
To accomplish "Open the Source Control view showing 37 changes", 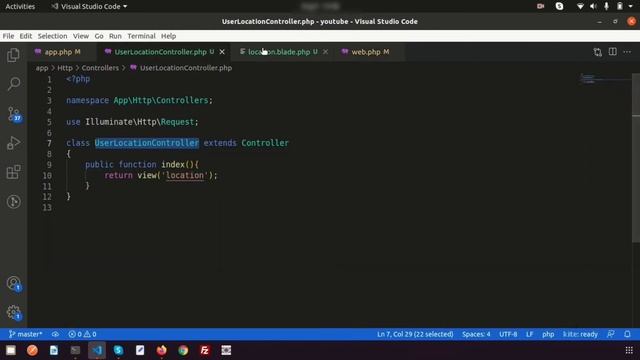I will [x=14, y=113].
